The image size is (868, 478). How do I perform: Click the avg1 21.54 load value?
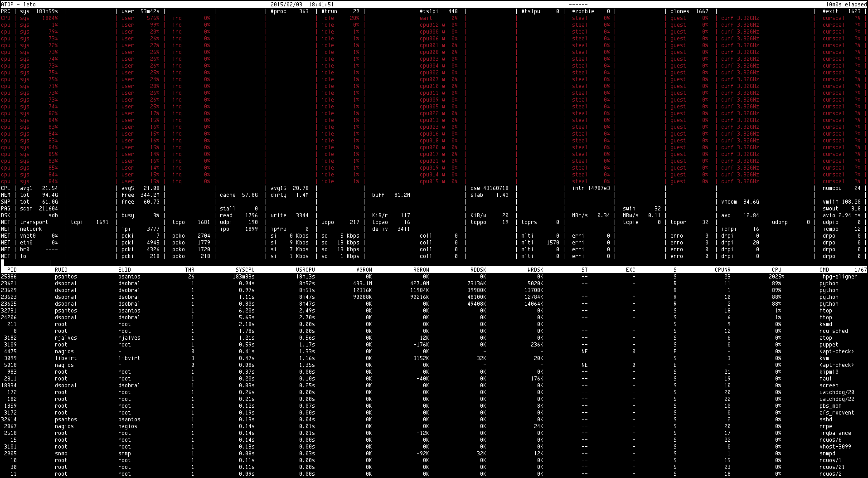click(x=39, y=188)
